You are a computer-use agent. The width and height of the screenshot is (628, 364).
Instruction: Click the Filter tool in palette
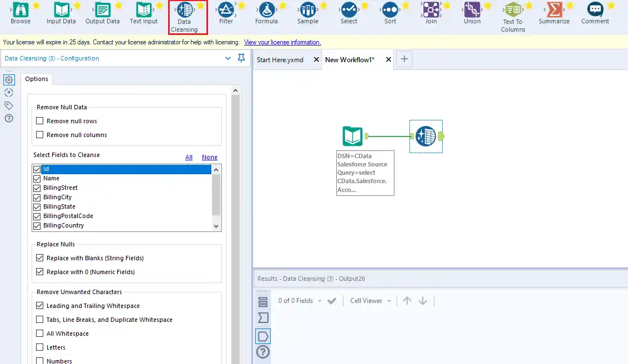click(226, 10)
